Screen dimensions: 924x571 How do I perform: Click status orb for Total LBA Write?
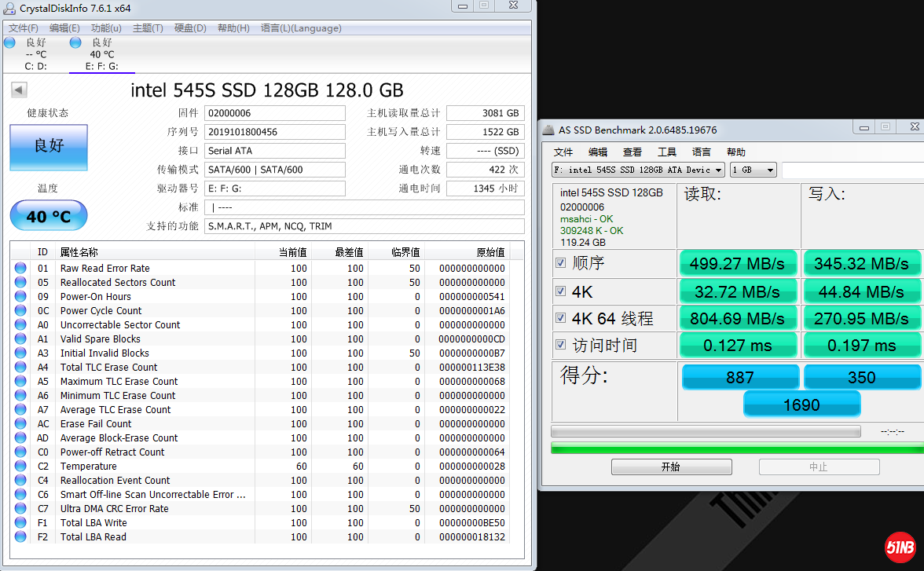pos(20,522)
